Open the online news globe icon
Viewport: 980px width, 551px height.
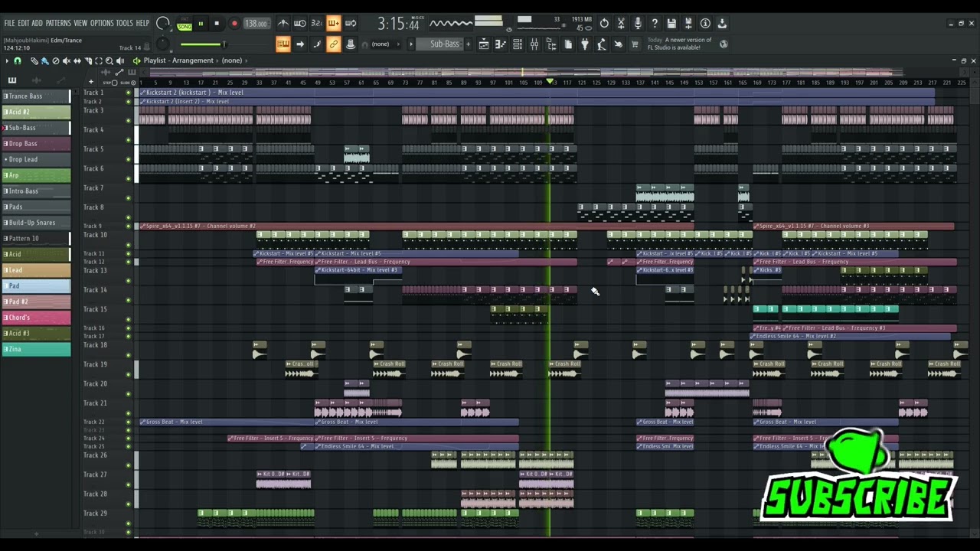tap(724, 44)
